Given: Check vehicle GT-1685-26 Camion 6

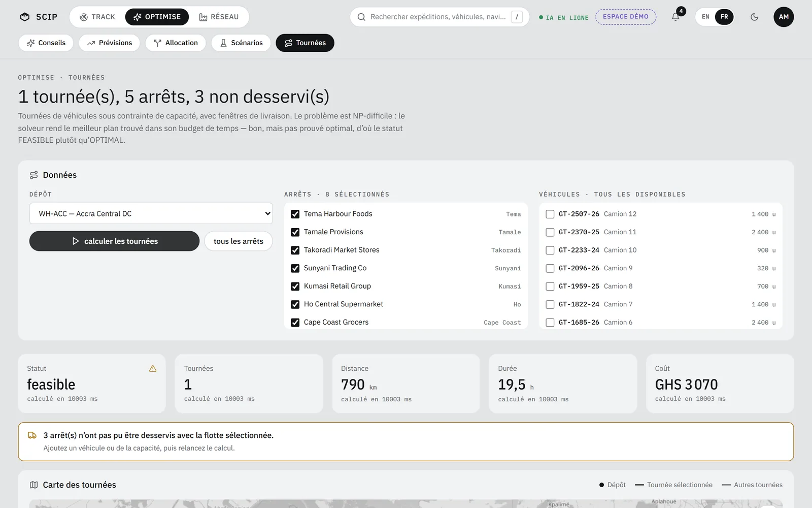Looking at the screenshot, I should point(550,322).
